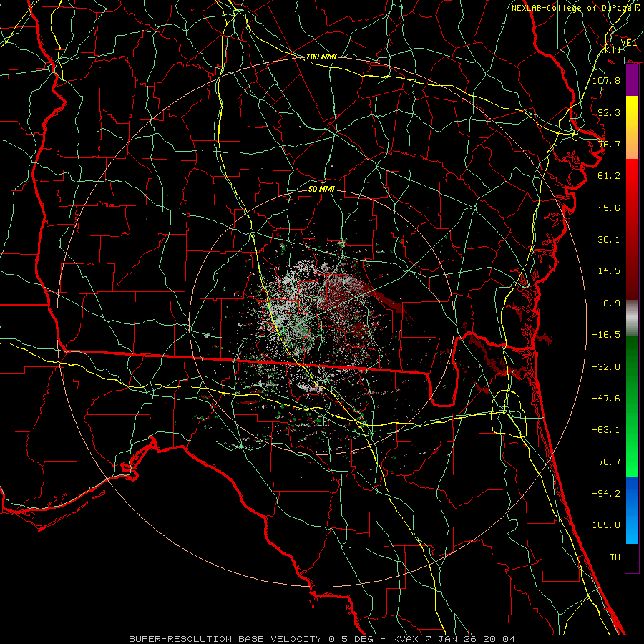
Task: Click the yellow-orange segment of the color bar
Action: (632, 127)
